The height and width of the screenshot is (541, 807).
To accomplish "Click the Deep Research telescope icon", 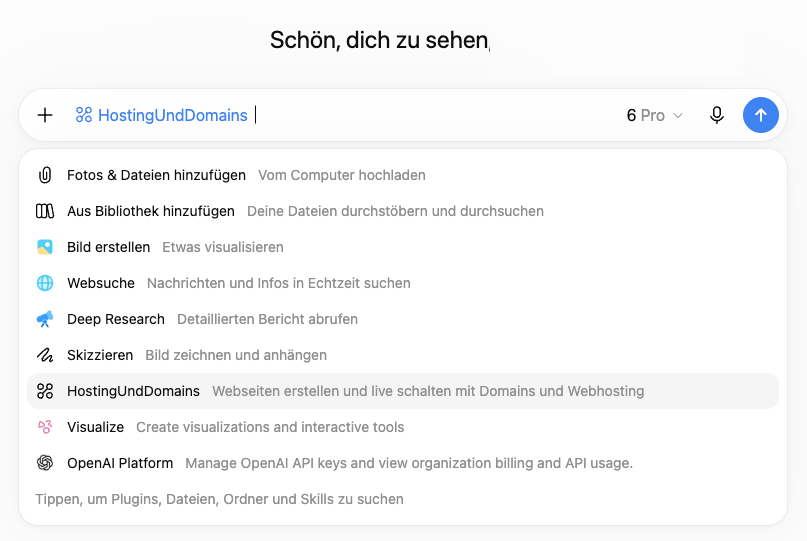I will coord(45,319).
